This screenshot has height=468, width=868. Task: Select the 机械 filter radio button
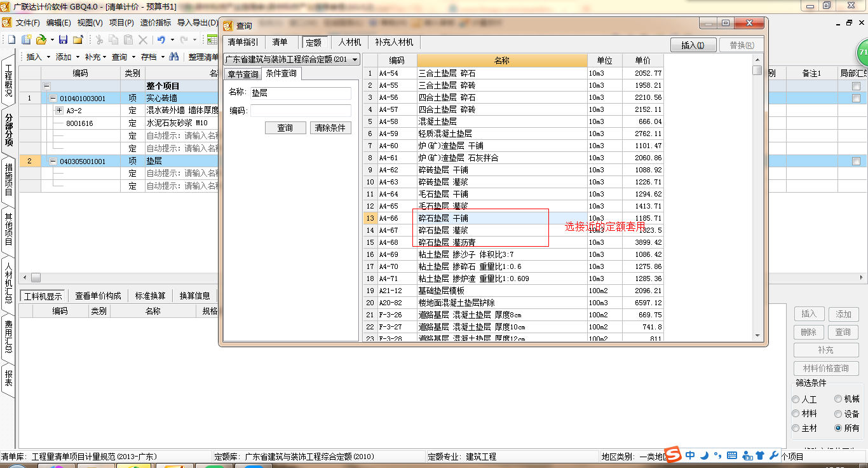(x=839, y=399)
